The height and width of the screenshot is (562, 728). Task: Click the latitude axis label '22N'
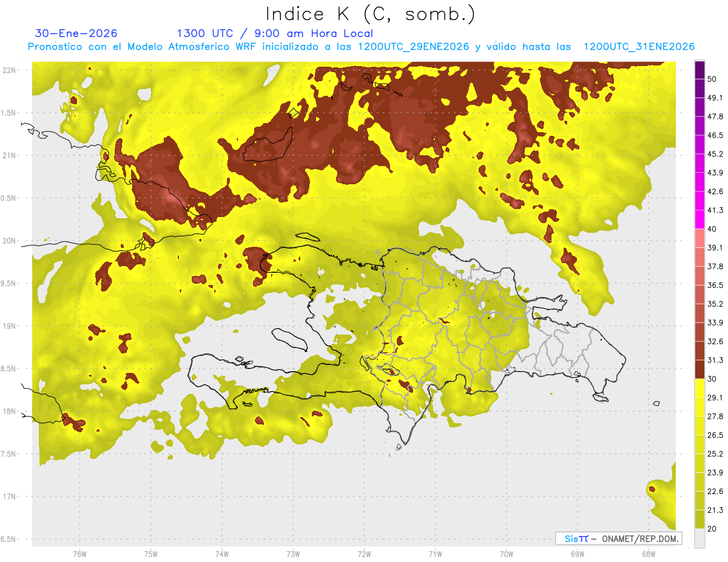pyautogui.click(x=10, y=70)
